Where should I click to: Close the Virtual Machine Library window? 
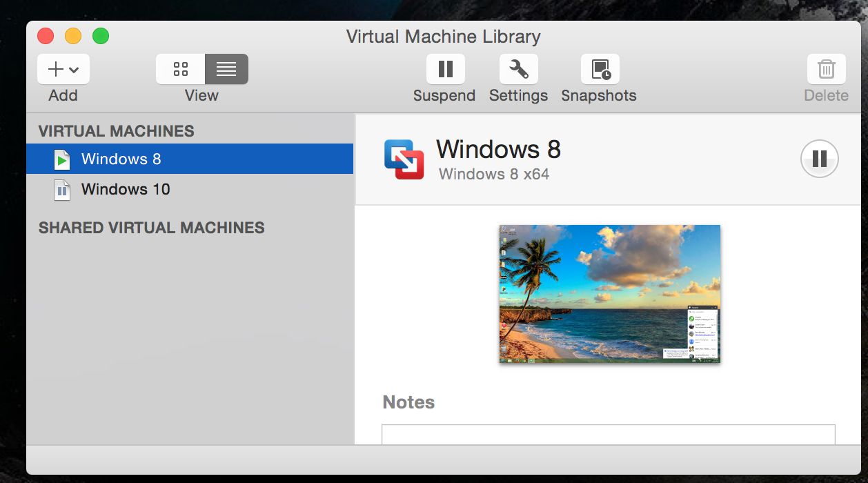coord(46,36)
